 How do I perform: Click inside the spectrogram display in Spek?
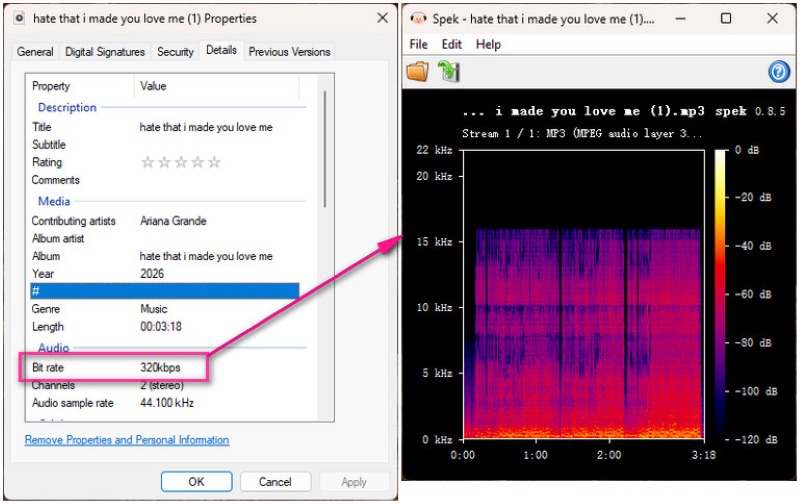pos(584,294)
